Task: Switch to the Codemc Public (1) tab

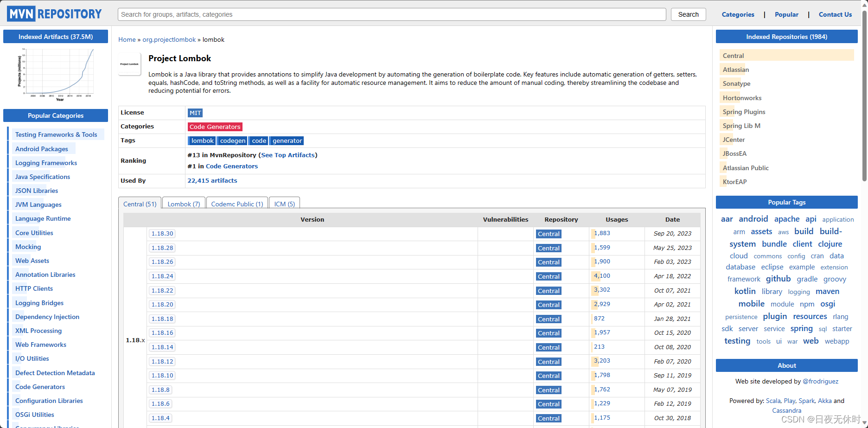Action: coord(237,204)
